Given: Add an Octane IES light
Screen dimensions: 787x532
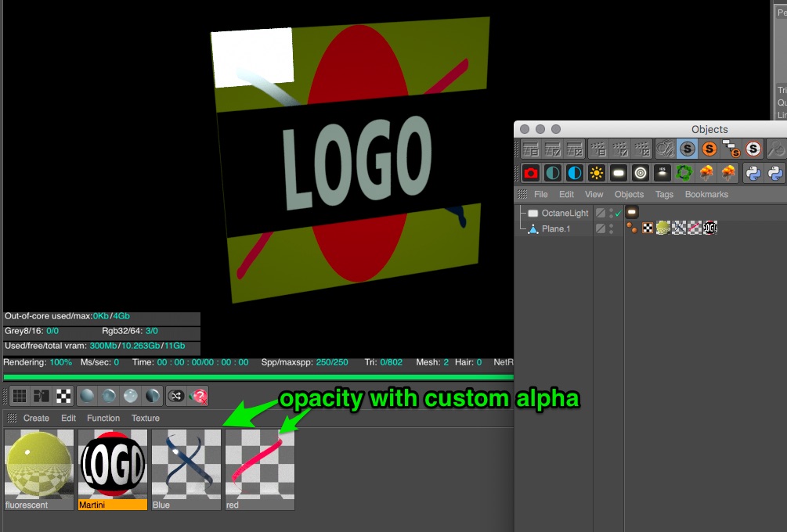Looking at the screenshot, I should (x=662, y=174).
